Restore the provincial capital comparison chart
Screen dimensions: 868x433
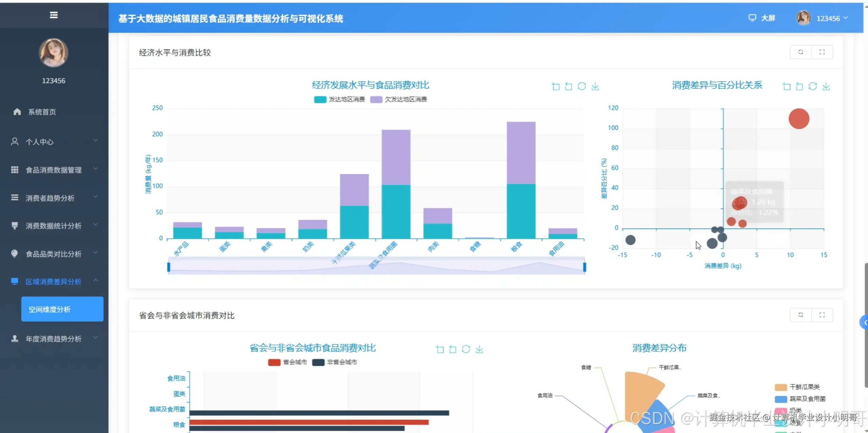click(466, 349)
